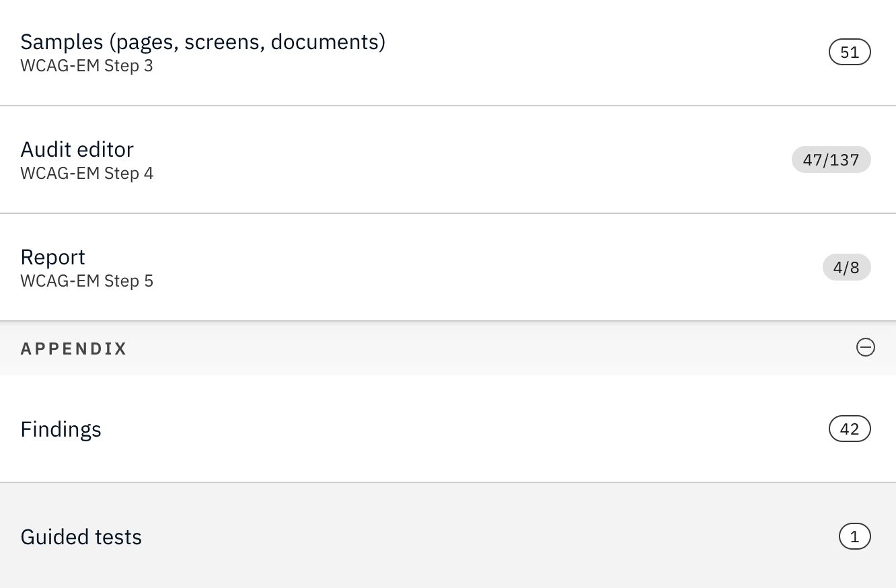Open Samples (pages, screens, documents)
Screen dimensions: 896x588
pos(202,42)
